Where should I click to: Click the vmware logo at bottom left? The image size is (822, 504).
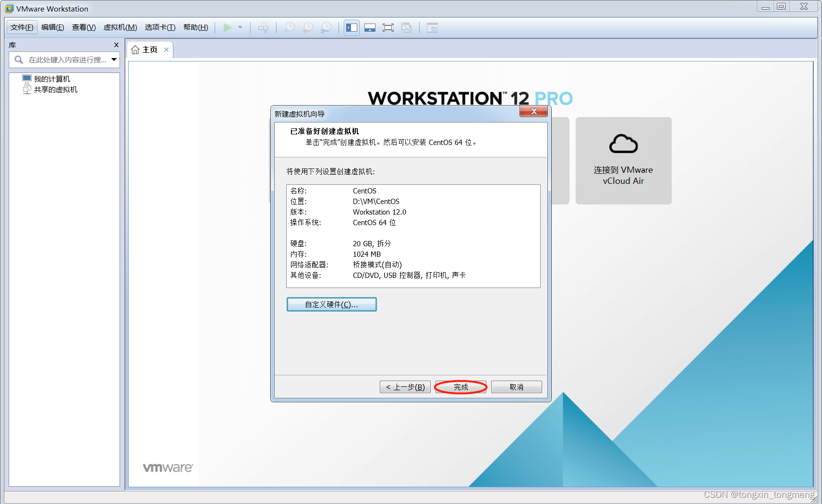coord(168,468)
